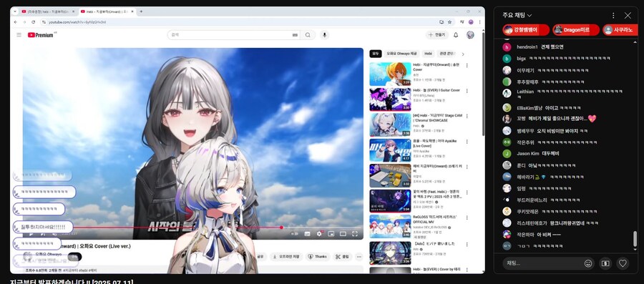644x284 pixels.
Task: Click the hendroin1 chat username
Action: 527,46
